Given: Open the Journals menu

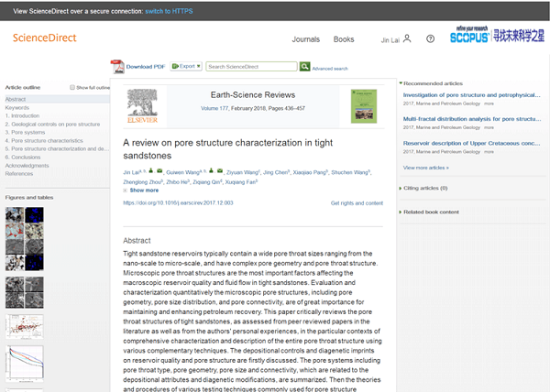Looking at the screenshot, I should point(305,39).
